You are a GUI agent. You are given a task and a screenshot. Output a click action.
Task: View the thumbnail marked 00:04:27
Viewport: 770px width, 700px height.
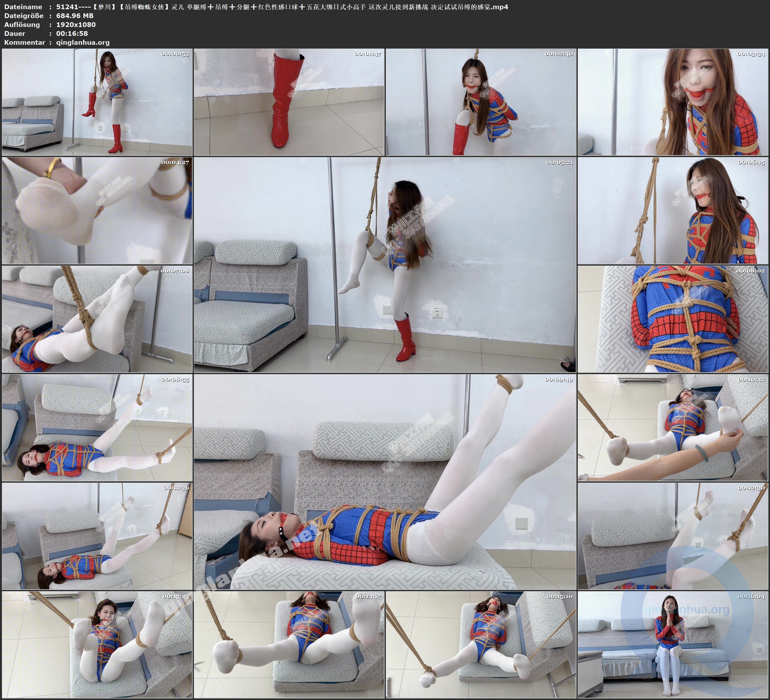coord(97,210)
